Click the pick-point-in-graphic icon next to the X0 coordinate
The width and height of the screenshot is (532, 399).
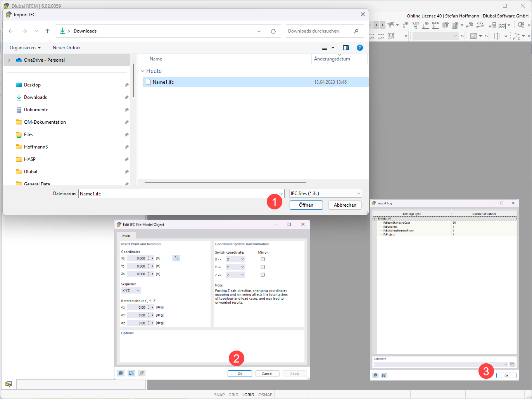(176, 258)
